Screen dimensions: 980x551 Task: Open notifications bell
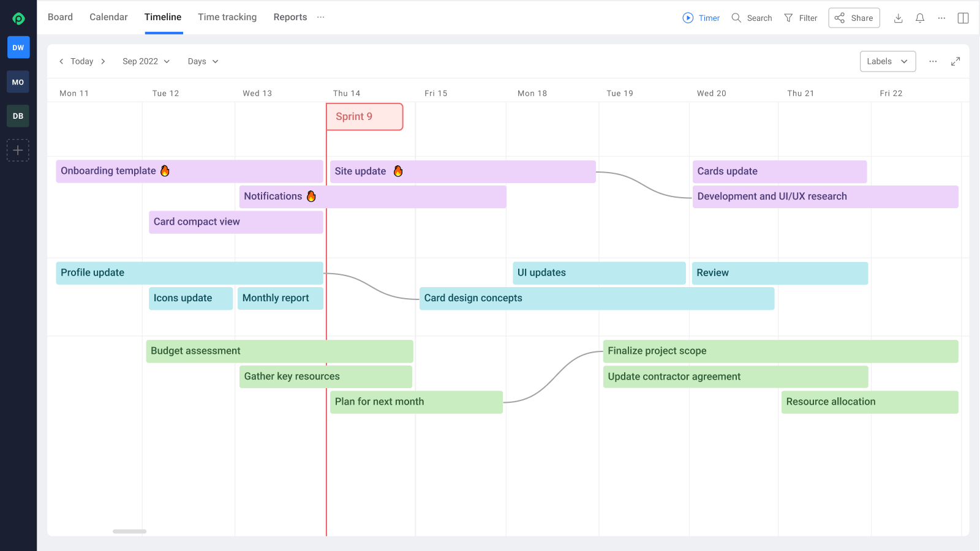(919, 18)
